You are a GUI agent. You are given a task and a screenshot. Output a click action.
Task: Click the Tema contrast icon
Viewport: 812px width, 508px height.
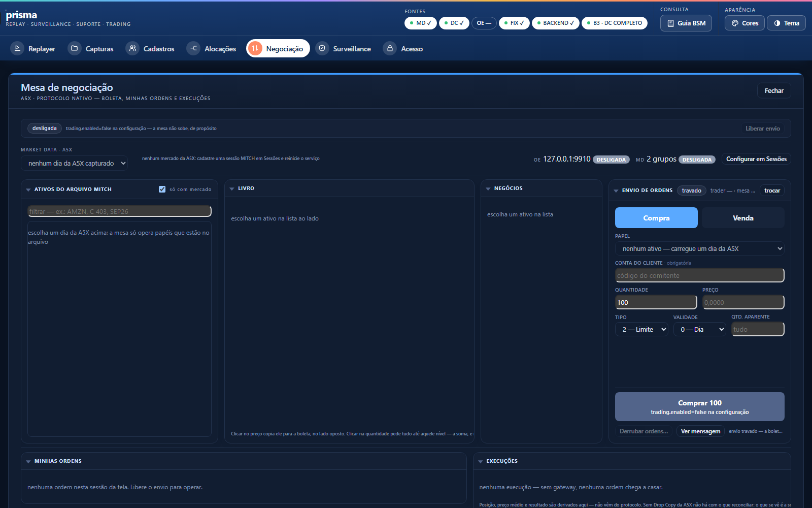click(777, 23)
